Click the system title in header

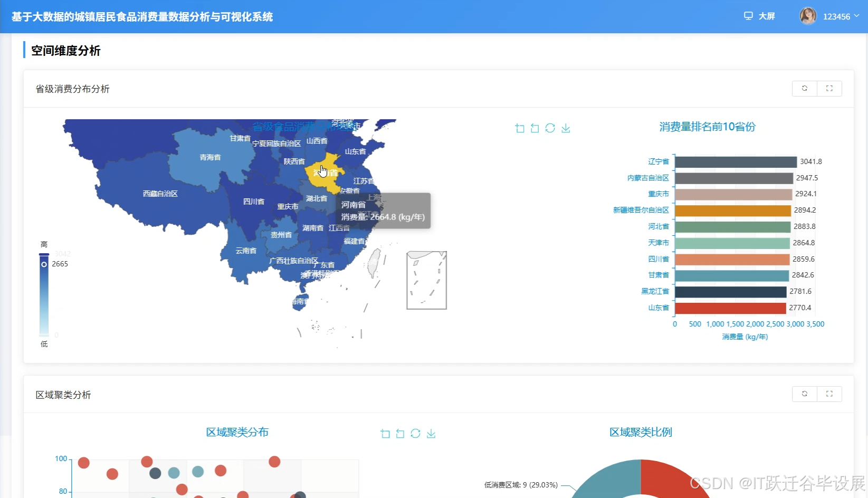[x=142, y=17]
